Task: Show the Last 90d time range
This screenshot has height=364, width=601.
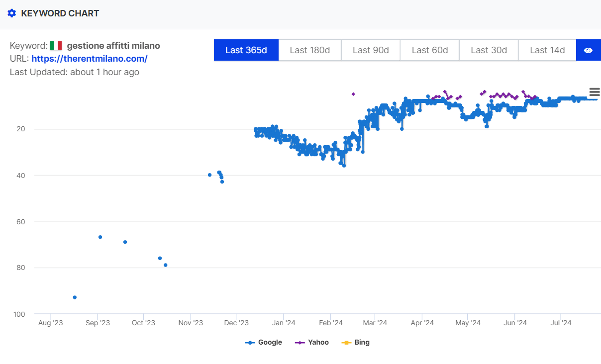Action: 371,50
